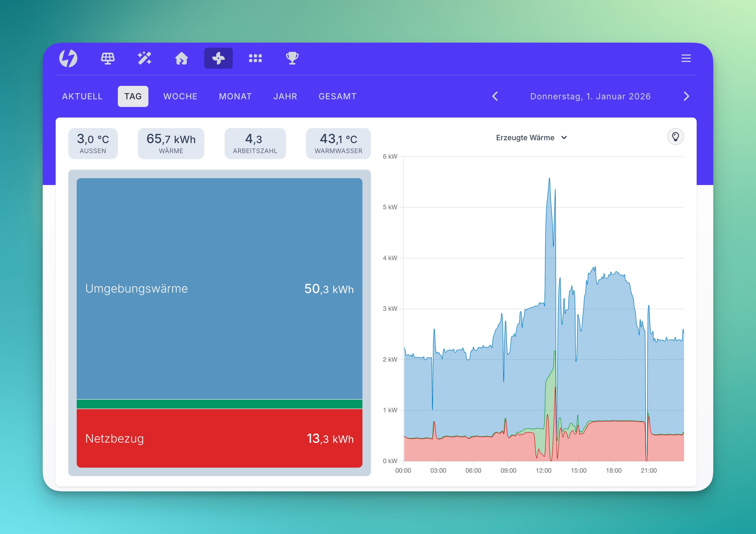The height and width of the screenshot is (534, 756).
Task: Click the lightning bolt logo icon
Action: 68,58
